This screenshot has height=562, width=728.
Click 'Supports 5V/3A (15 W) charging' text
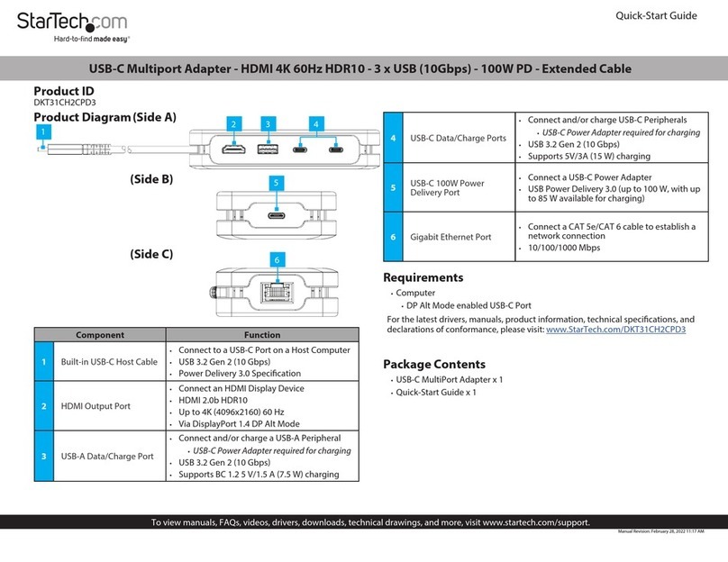tap(588, 156)
